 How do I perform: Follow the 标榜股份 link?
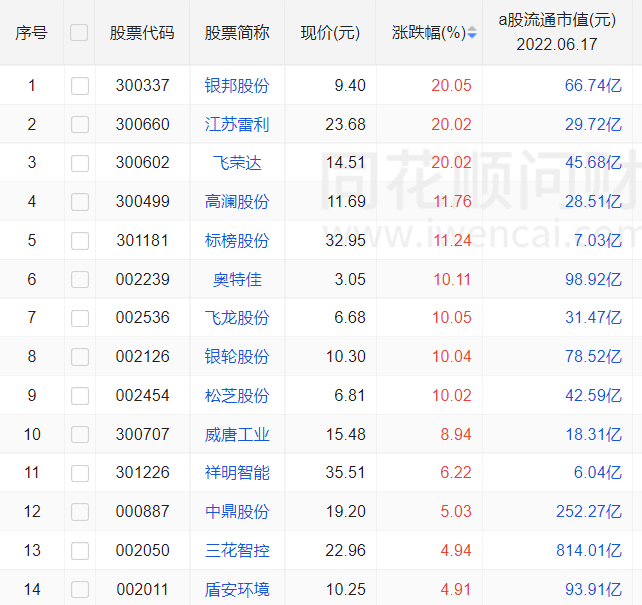click(x=237, y=241)
